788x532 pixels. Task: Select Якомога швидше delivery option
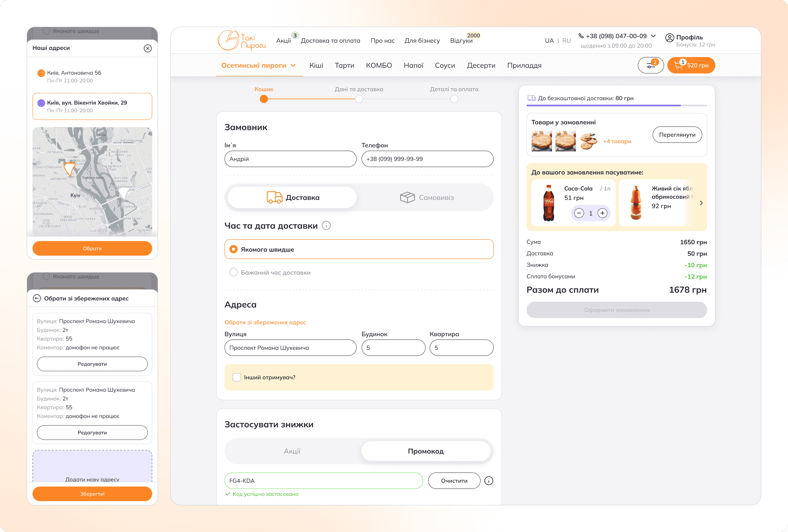(234, 249)
